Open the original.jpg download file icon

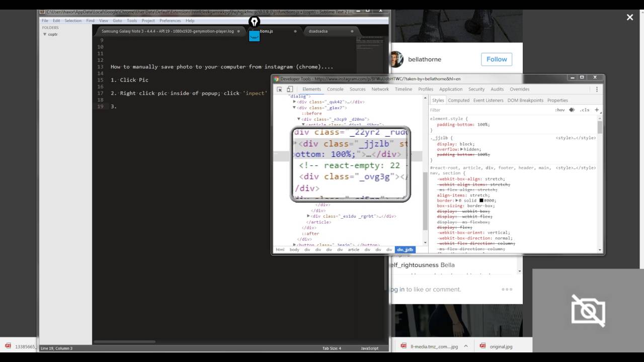(482, 346)
